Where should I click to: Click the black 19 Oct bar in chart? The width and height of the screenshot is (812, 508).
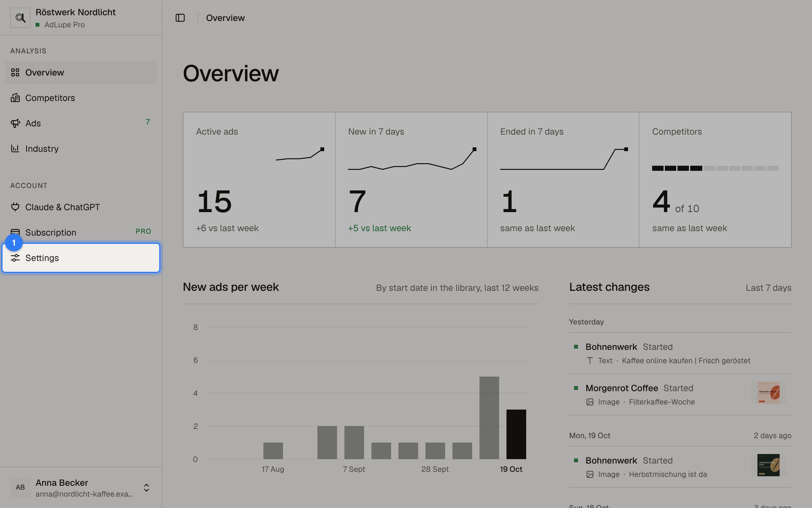click(x=516, y=434)
